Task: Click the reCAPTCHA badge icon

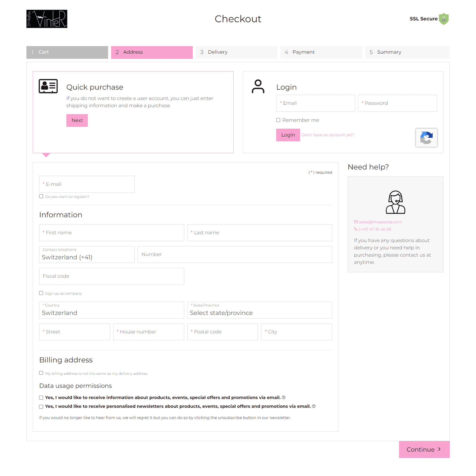Action: (x=426, y=138)
